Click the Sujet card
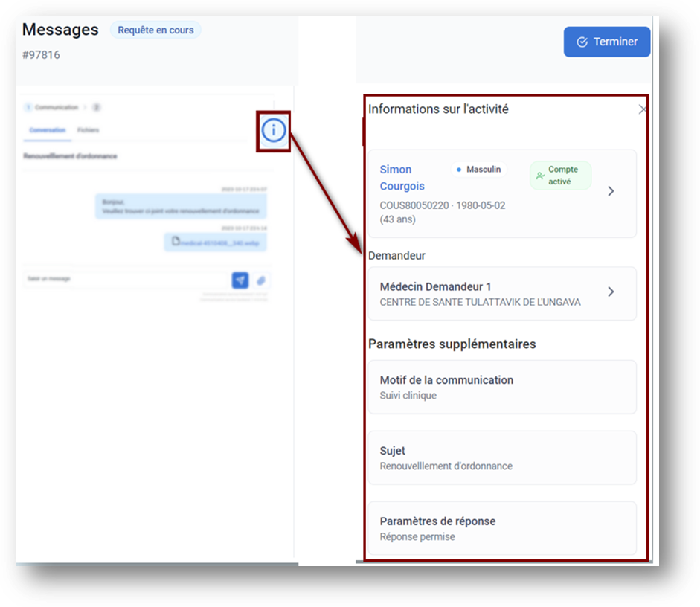The width and height of the screenshot is (700, 607). 502,457
